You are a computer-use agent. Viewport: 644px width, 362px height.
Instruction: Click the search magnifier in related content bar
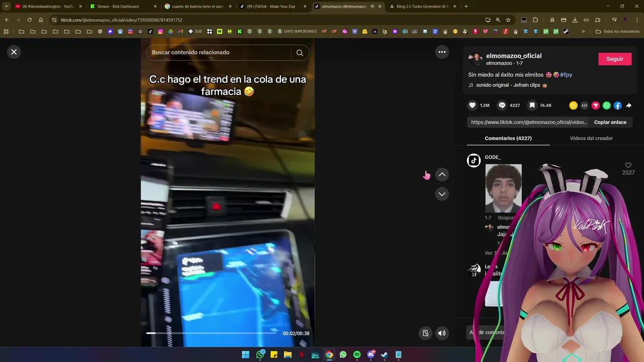[x=300, y=52]
